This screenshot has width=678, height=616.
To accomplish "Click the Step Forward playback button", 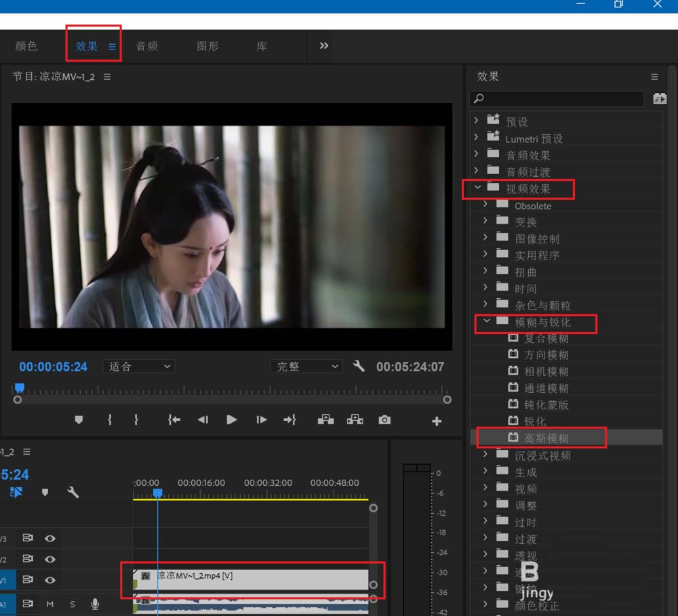I will tap(261, 419).
